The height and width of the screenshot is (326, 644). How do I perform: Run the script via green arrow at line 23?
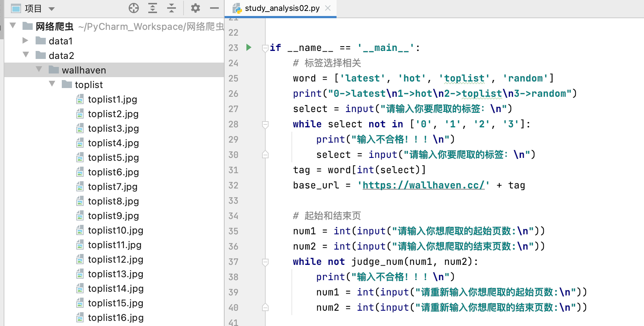point(249,47)
